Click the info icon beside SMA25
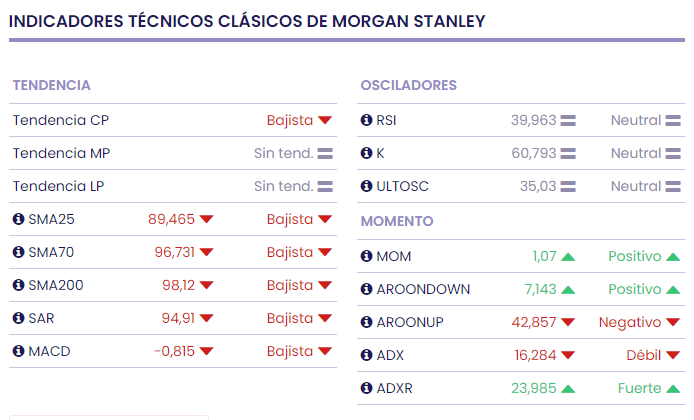 click(x=19, y=220)
